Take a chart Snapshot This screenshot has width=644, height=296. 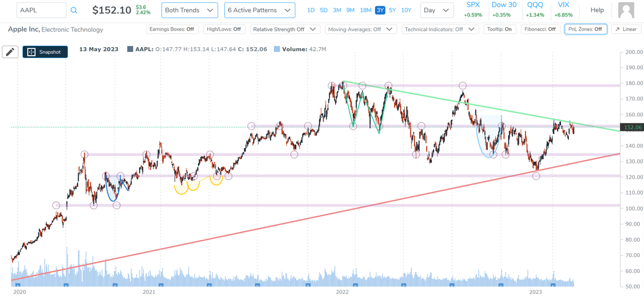tap(45, 52)
